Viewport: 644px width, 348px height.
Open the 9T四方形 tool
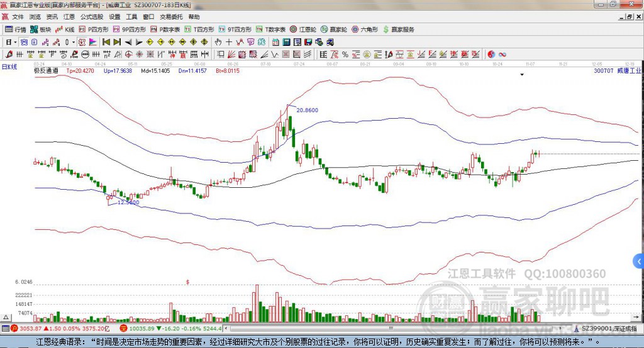click(235, 30)
